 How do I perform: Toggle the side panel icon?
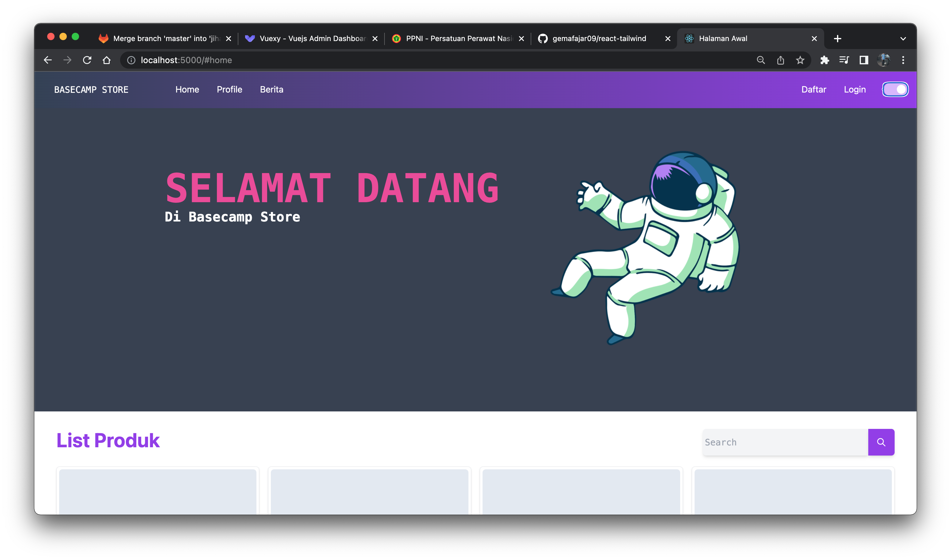click(864, 60)
